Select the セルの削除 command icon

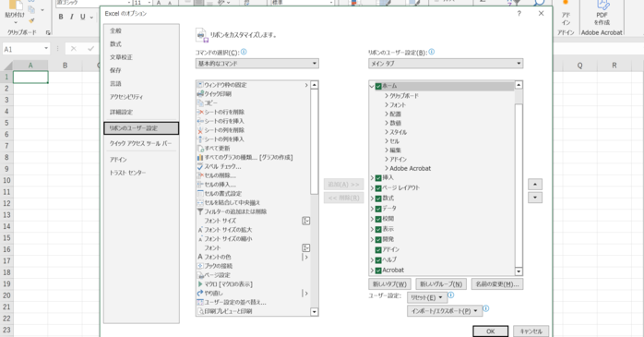point(200,175)
